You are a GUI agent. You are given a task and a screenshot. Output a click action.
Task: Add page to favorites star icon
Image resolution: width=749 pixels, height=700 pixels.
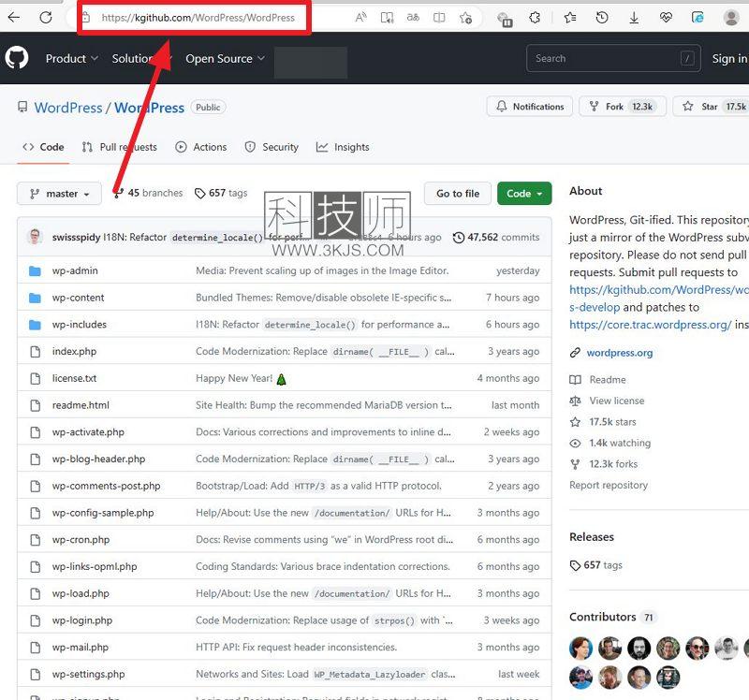pos(465,18)
